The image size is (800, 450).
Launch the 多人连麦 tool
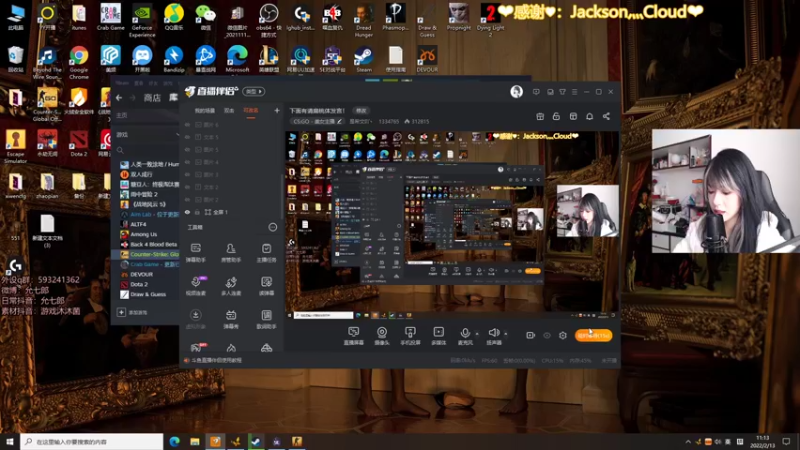pos(231,286)
